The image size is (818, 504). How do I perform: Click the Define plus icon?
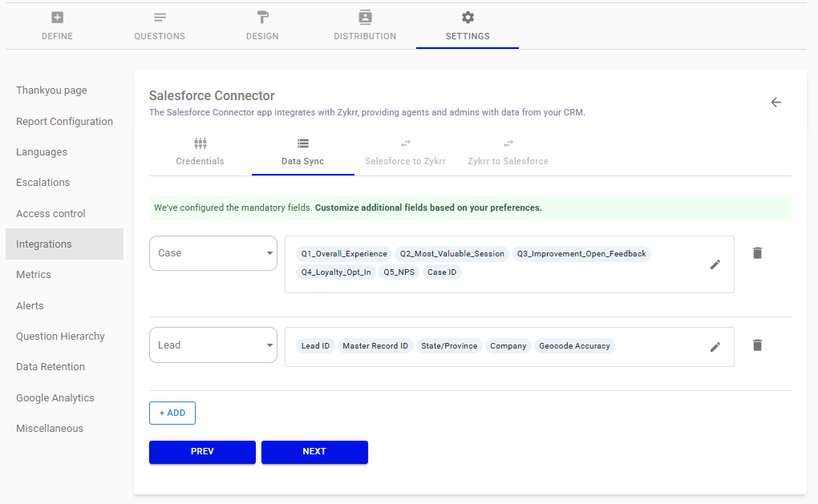58,18
